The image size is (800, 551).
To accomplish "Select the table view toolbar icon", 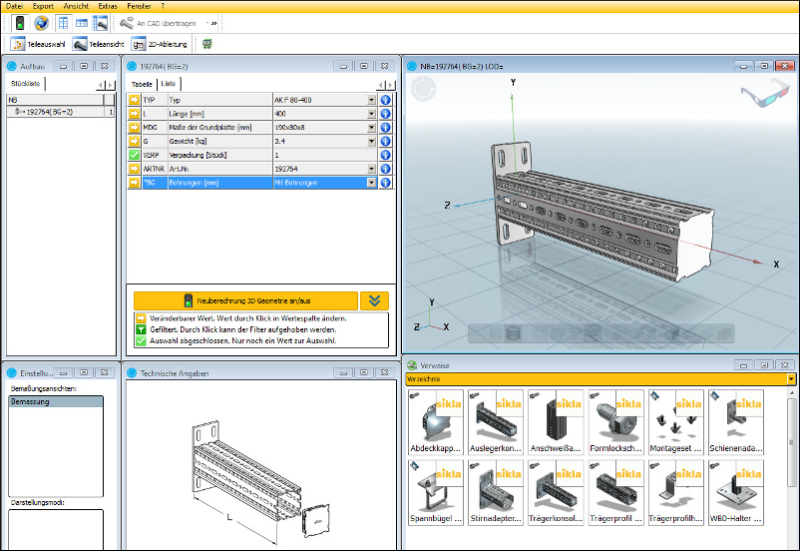I will click(63, 23).
